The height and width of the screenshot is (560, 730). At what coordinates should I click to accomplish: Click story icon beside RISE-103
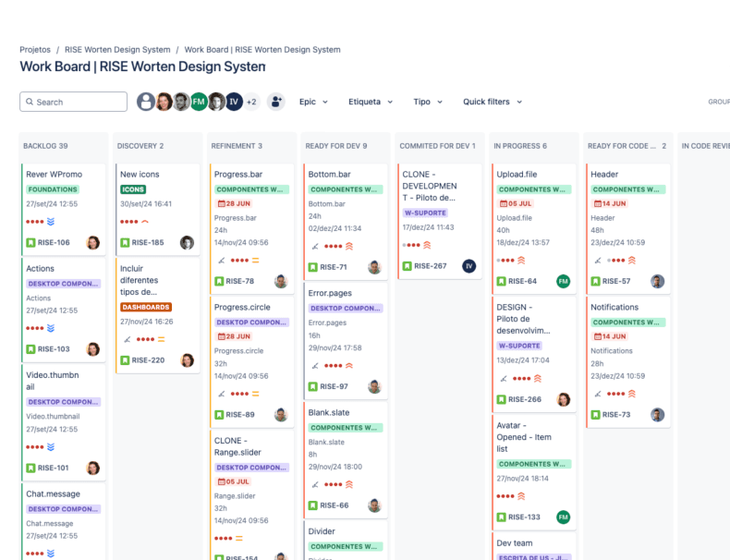(30, 349)
